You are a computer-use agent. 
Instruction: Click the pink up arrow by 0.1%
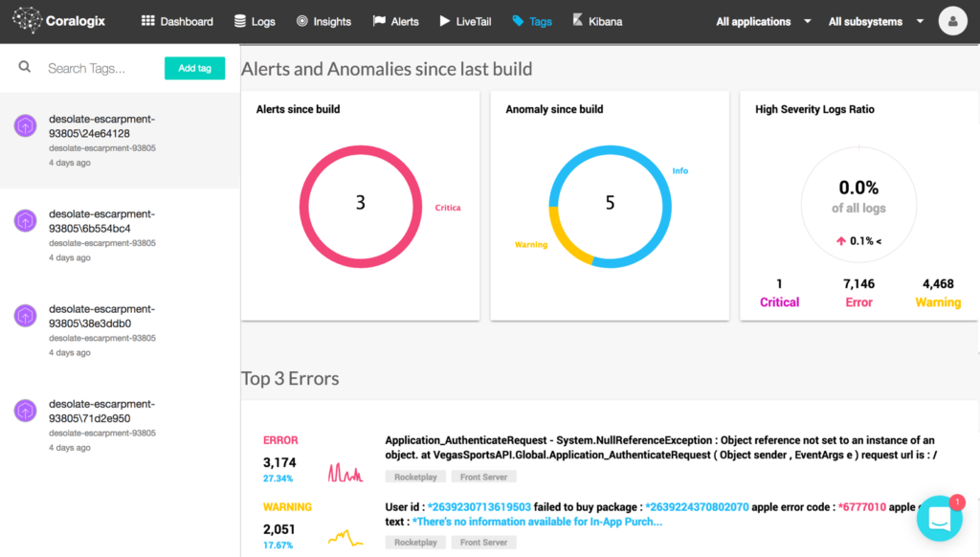pos(841,240)
